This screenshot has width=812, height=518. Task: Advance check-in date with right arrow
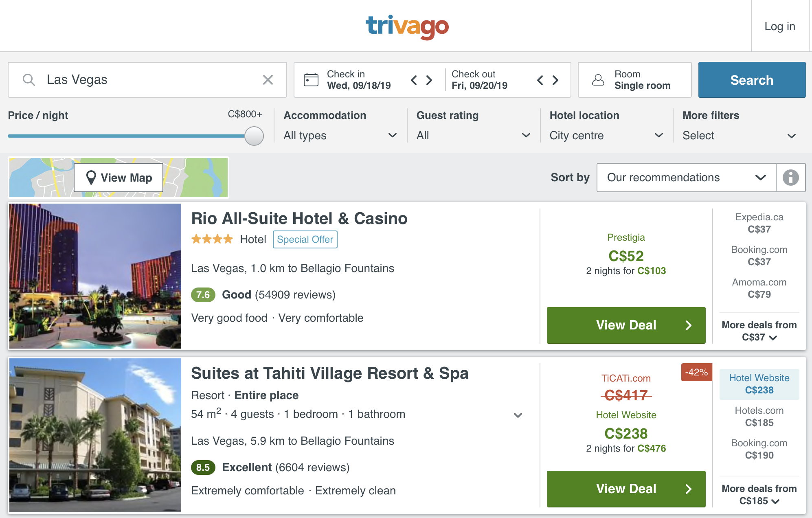[429, 80]
